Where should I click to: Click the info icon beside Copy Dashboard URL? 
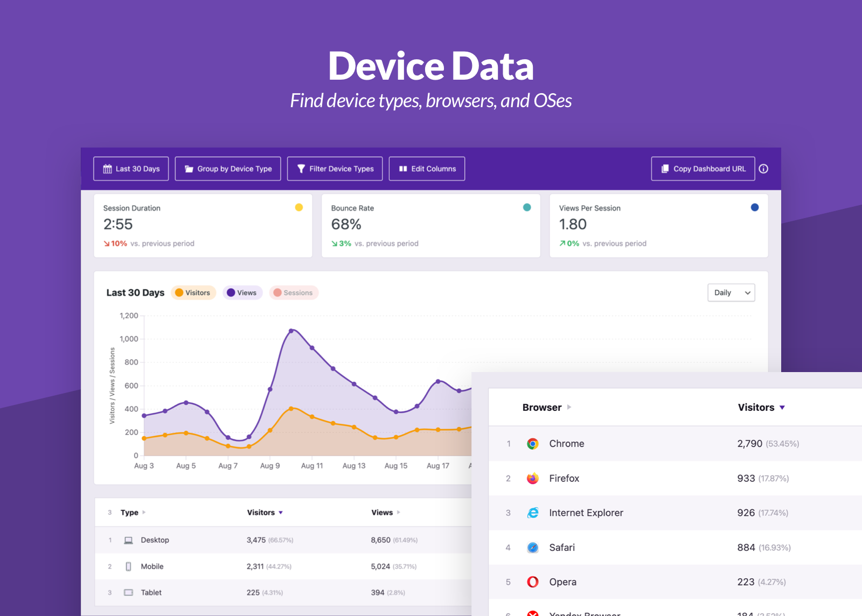pos(763,169)
